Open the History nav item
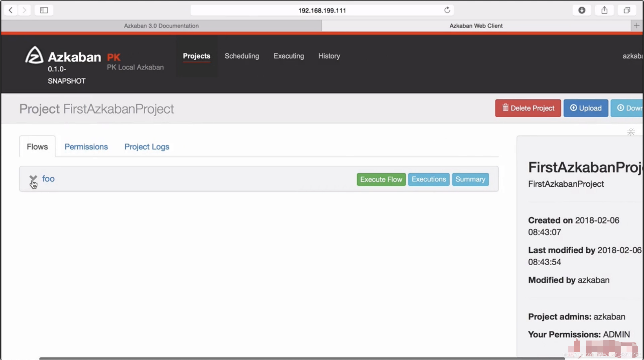 329,56
